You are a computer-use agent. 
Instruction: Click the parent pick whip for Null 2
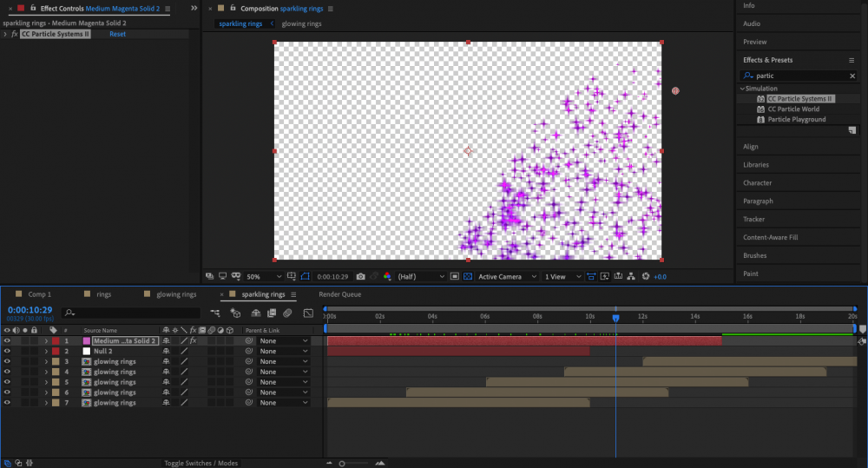click(249, 352)
